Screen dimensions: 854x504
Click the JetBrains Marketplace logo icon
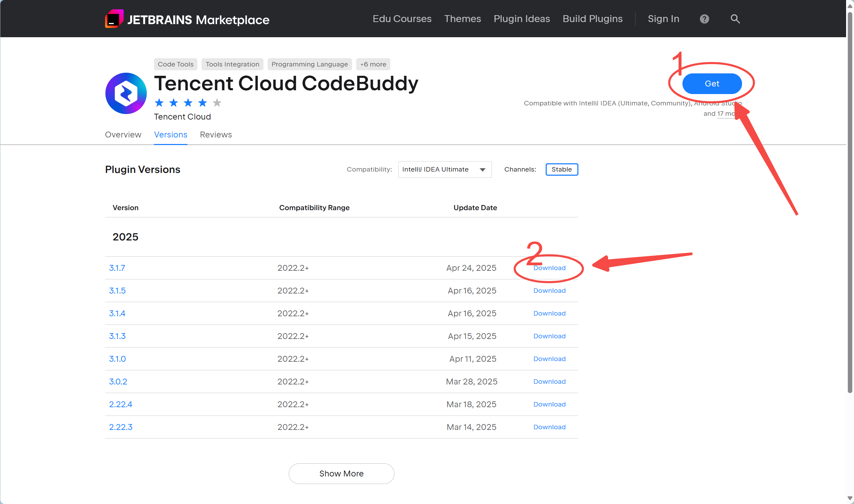(114, 19)
